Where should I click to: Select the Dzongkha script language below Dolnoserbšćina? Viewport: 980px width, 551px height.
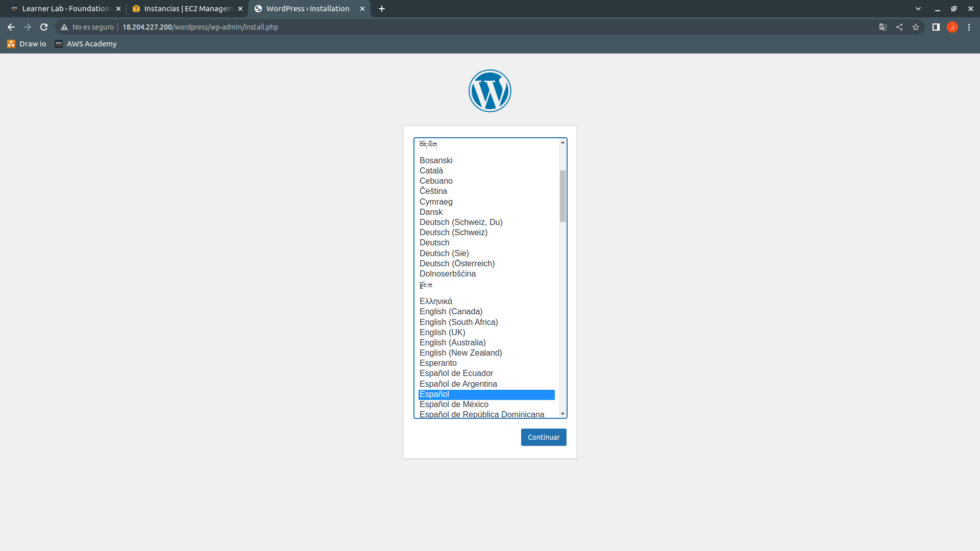coord(486,287)
